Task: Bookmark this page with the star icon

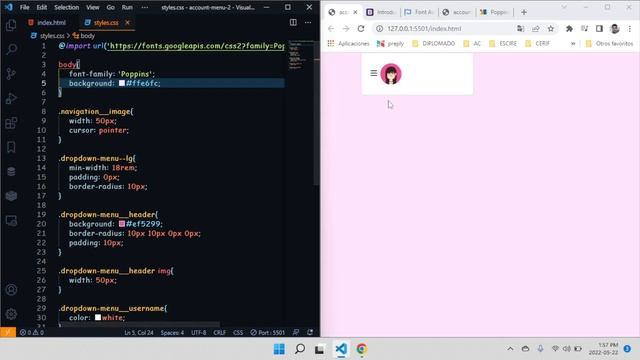Action: [x=551, y=29]
